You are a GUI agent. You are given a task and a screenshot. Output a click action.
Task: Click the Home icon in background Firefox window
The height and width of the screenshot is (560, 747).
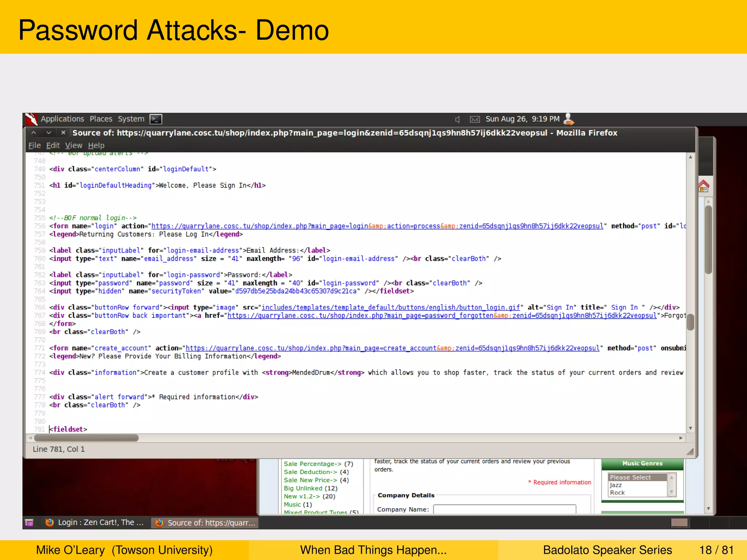704,186
